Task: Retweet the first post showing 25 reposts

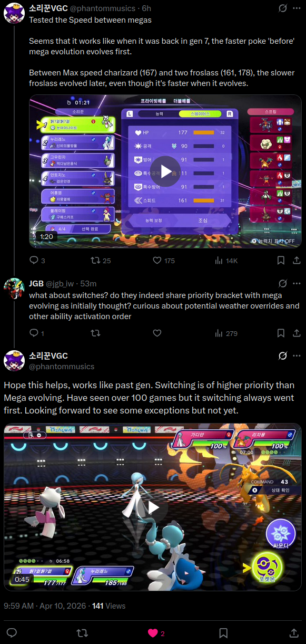Action: pos(101,260)
